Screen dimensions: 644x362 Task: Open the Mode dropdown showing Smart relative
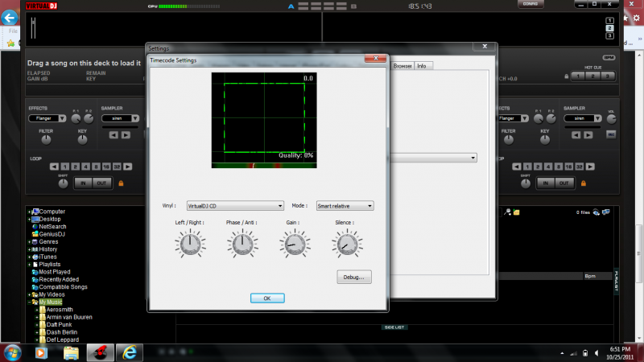(345, 205)
